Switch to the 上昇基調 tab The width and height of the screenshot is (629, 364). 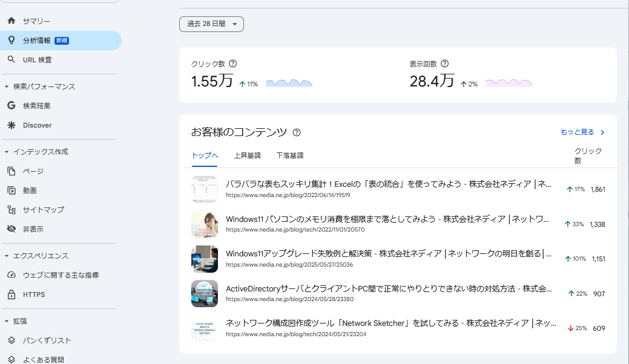(247, 155)
